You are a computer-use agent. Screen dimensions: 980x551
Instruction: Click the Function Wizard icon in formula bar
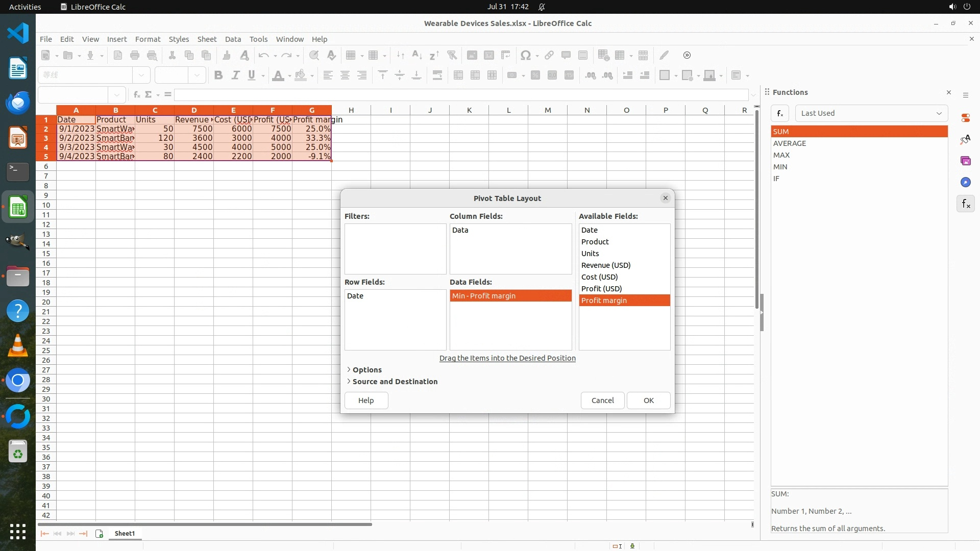tap(136, 94)
